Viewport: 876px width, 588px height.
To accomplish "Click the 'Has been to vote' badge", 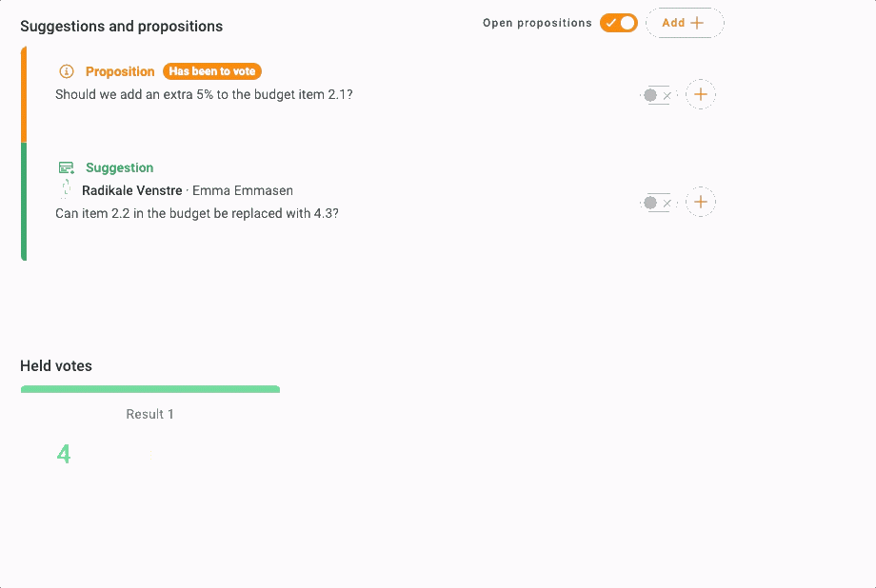I will tap(212, 71).
